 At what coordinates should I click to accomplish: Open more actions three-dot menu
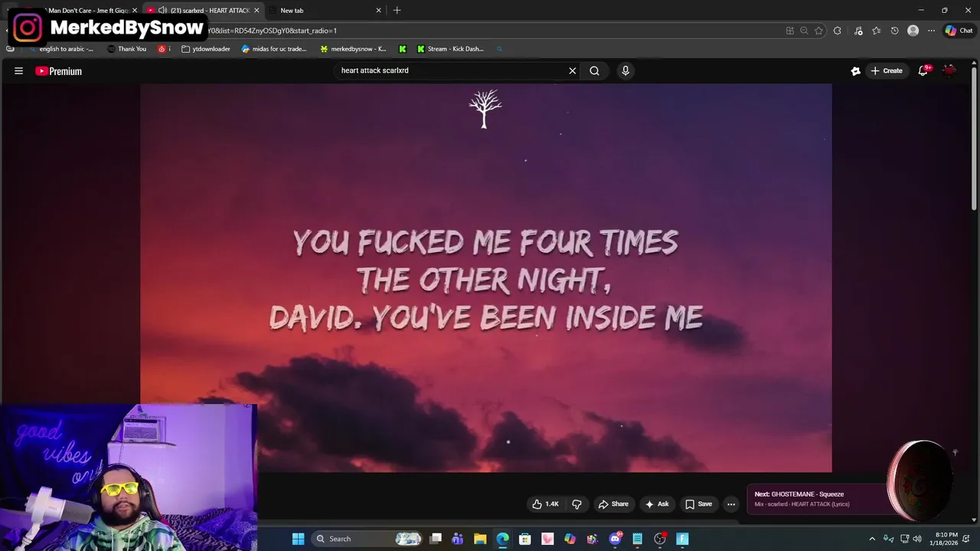click(x=731, y=504)
